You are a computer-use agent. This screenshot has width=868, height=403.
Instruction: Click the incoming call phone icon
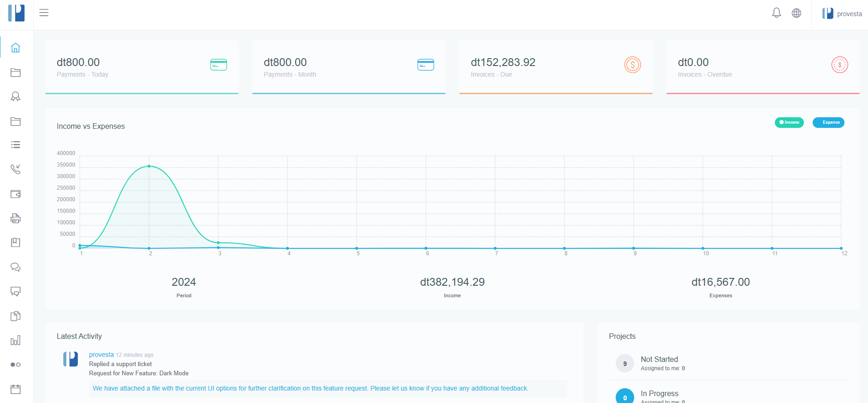point(16,169)
